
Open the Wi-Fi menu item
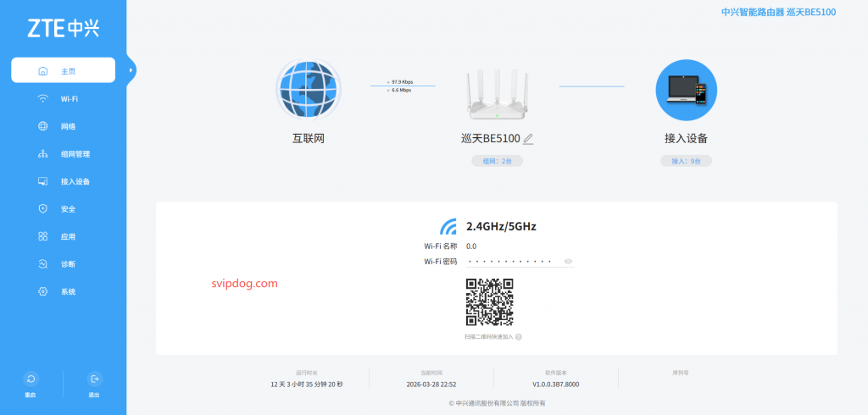[x=69, y=99]
